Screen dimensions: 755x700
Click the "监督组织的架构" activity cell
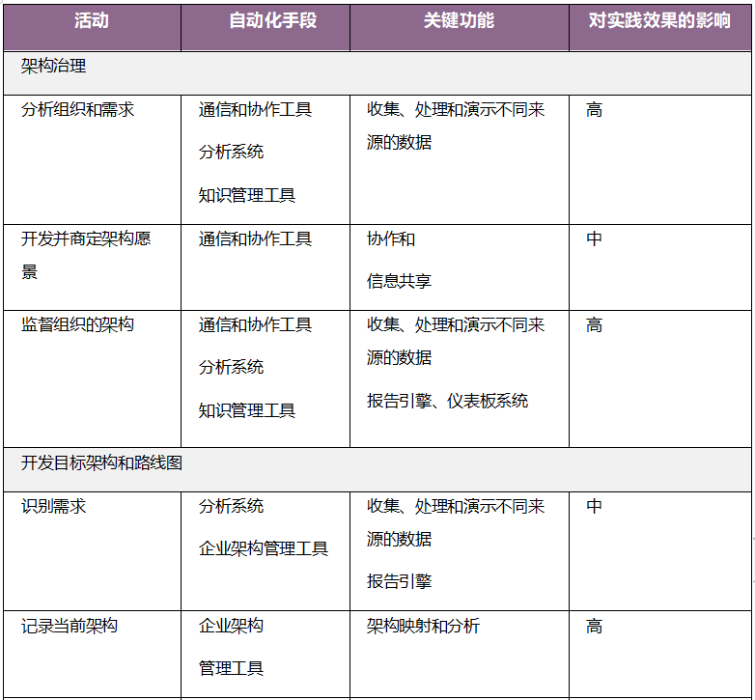77,325
